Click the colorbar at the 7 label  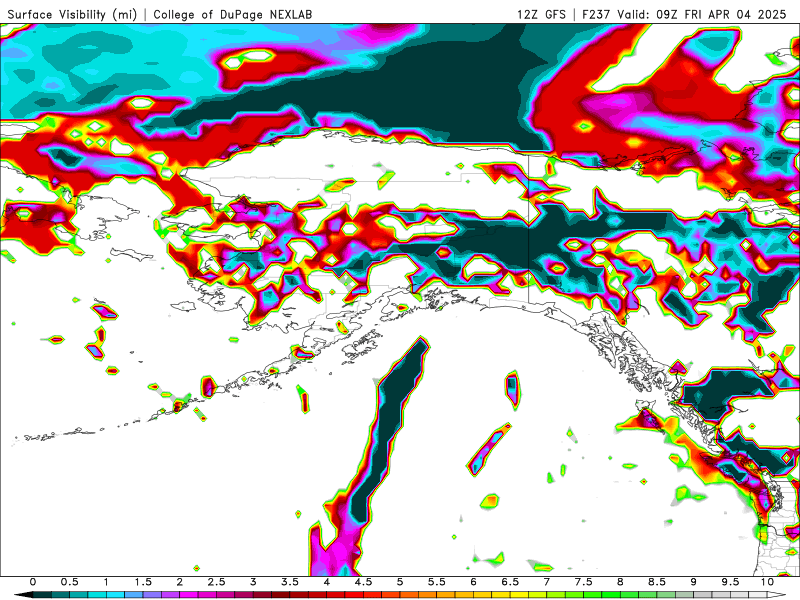tap(547, 582)
